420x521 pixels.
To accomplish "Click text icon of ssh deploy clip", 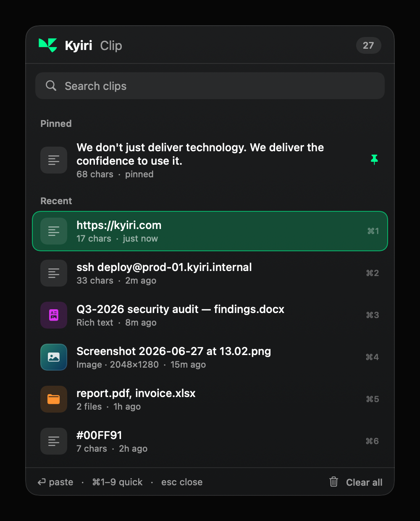I will [x=54, y=273].
